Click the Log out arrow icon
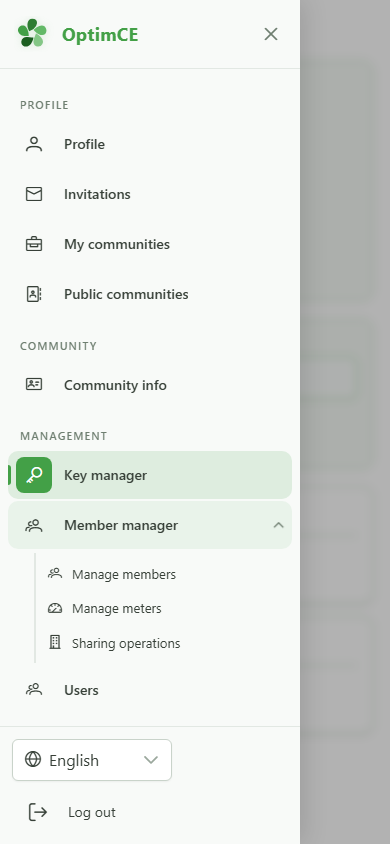Image resolution: width=390 pixels, height=844 pixels. [38, 812]
